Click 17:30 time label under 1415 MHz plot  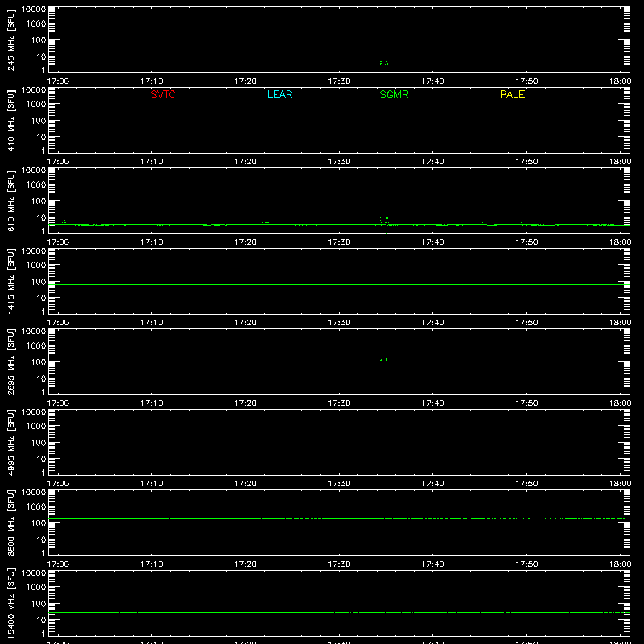tap(339, 323)
